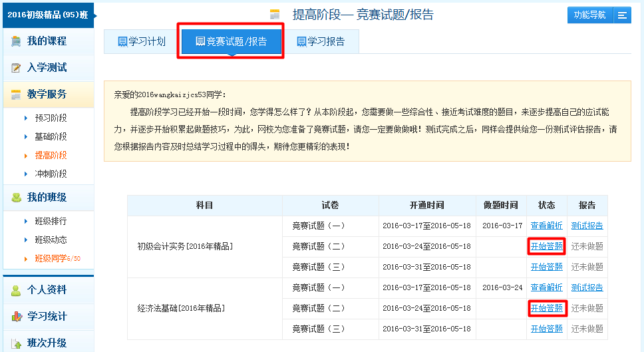The image size is (644, 352).
Task: Click the 班次升级 icon
Action: (x=16, y=343)
